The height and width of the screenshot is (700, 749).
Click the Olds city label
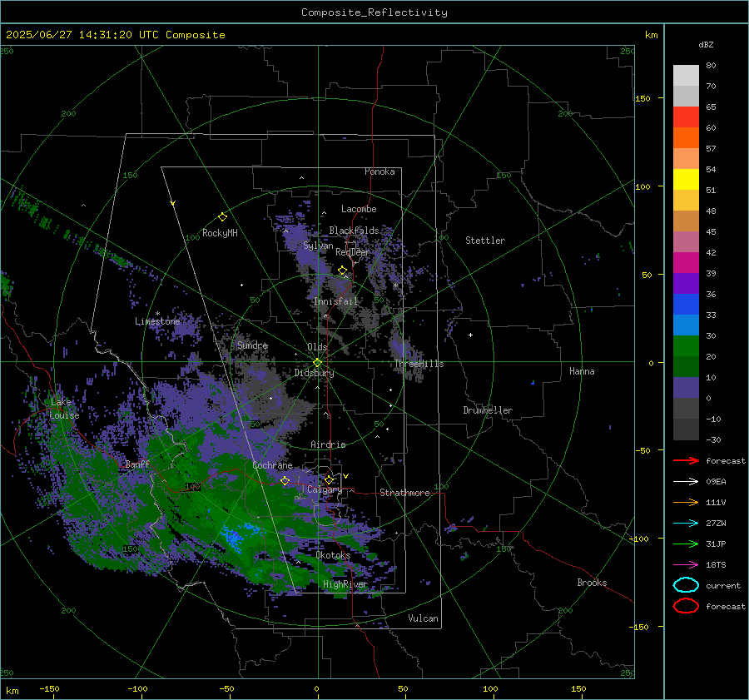317,347
